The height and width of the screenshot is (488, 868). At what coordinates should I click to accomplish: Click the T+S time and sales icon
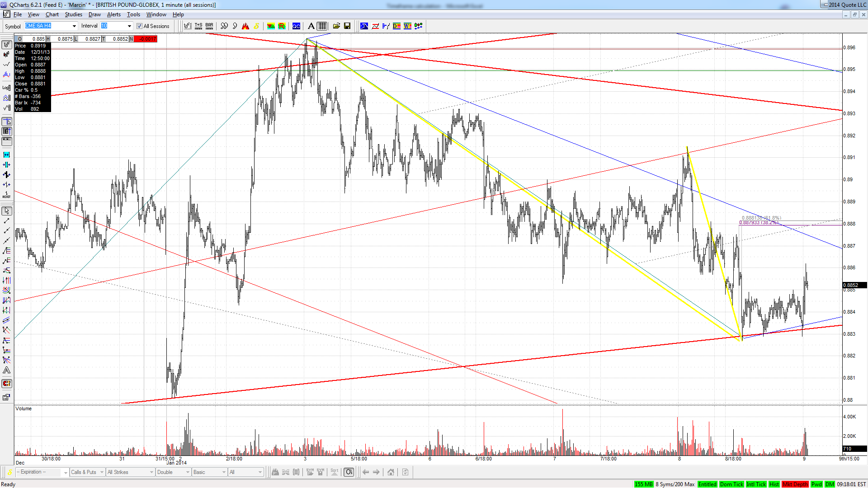point(198,26)
